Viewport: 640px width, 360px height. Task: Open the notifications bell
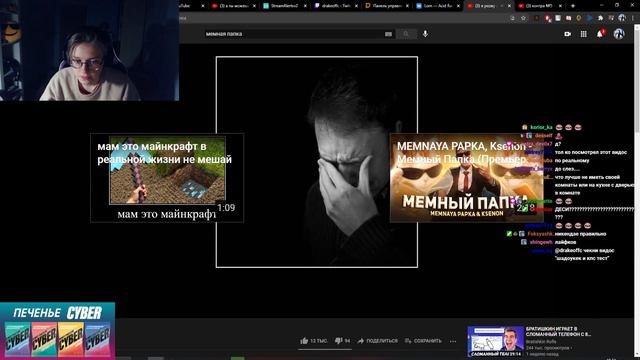click(600, 34)
